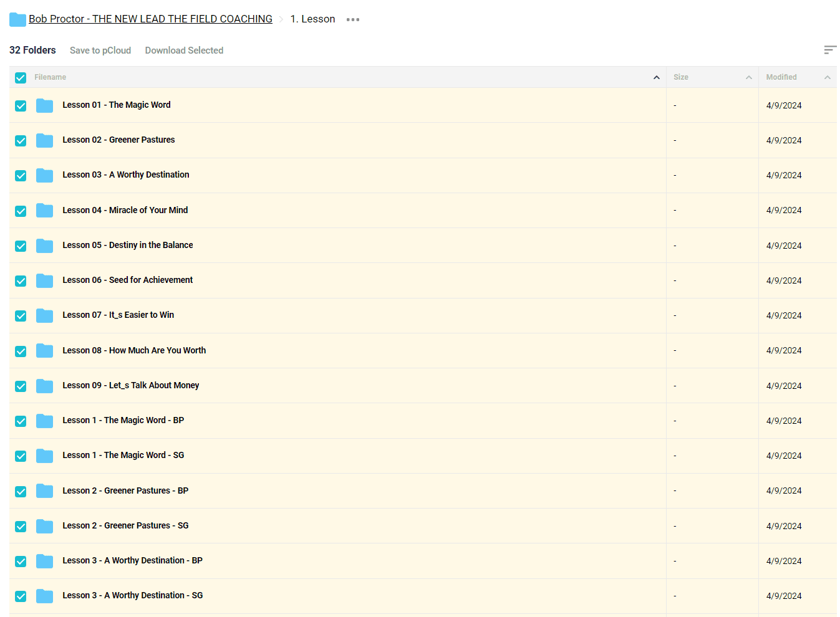The image size is (840, 617).
Task: Click folder icon of Lesson 3 - A Worthy Destination - SG
Action: coord(44,596)
